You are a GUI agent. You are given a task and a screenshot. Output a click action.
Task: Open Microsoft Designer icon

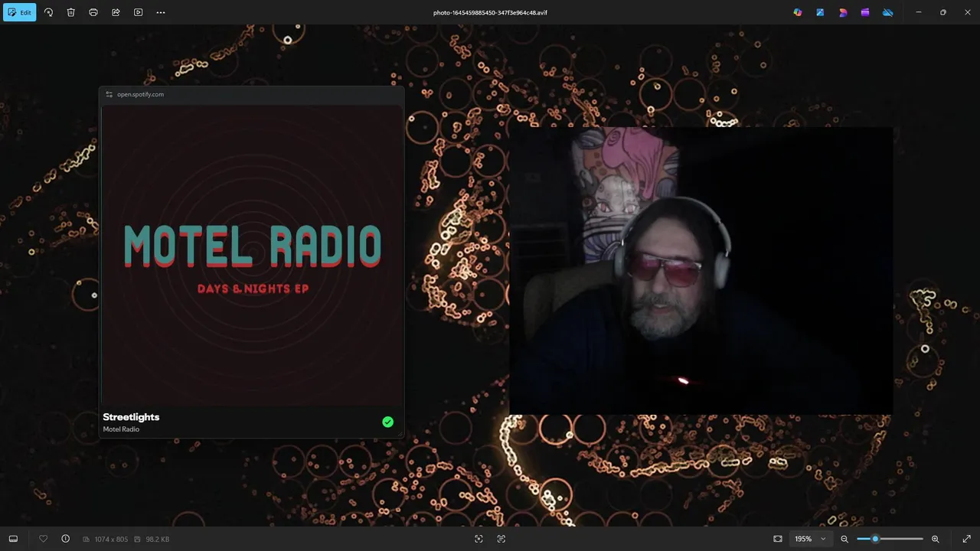pyautogui.click(x=843, y=12)
